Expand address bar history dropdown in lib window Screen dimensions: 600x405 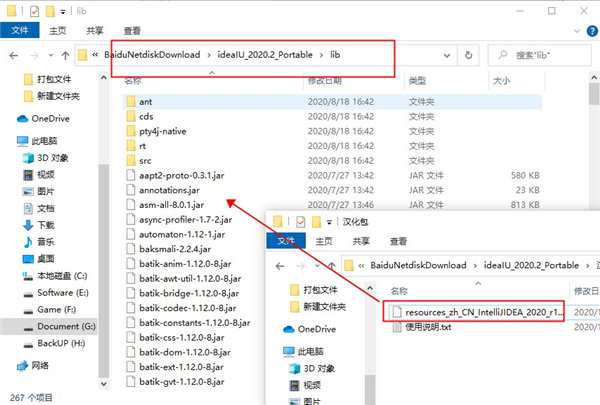tap(447, 56)
